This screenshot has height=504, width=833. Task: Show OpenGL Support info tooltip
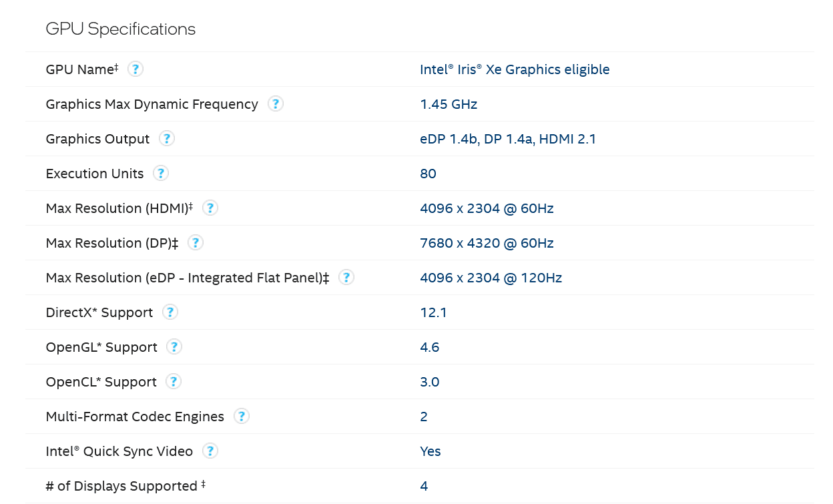tap(174, 347)
